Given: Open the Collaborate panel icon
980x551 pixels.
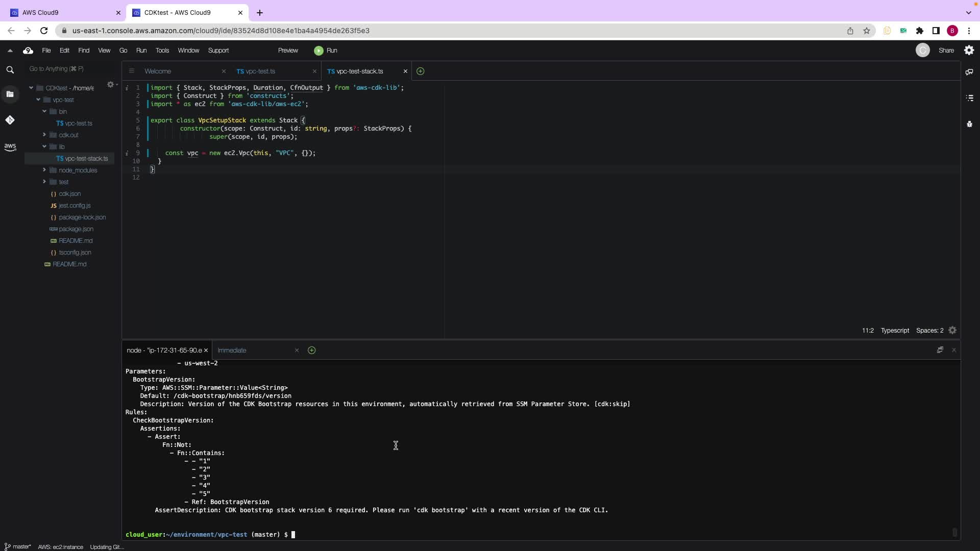Looking at the screenshot, I should tap(969, 72).
